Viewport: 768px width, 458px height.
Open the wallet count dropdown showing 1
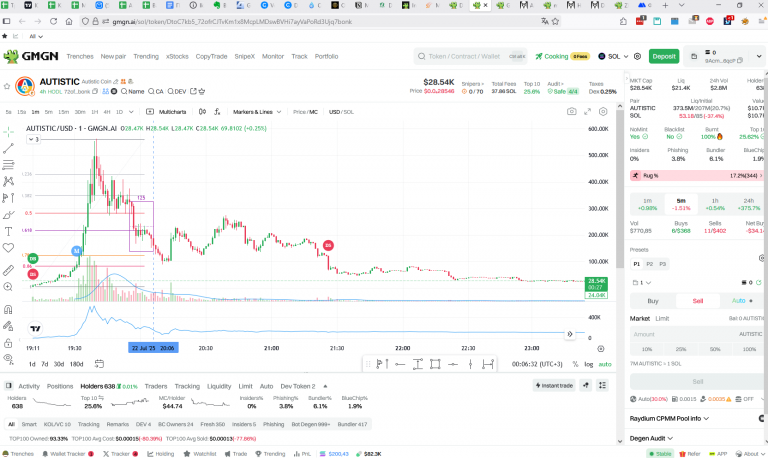(x=642, y=283)
